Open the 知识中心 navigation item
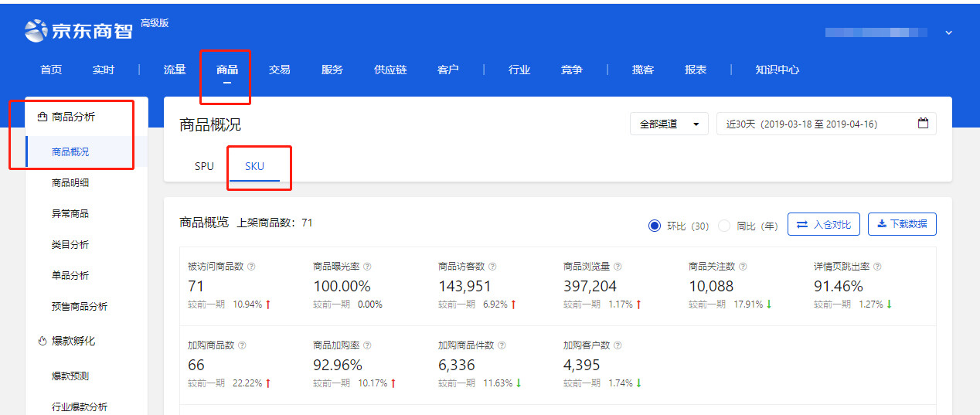This screenshot has height=415, width=980. [x=778, y=70]
